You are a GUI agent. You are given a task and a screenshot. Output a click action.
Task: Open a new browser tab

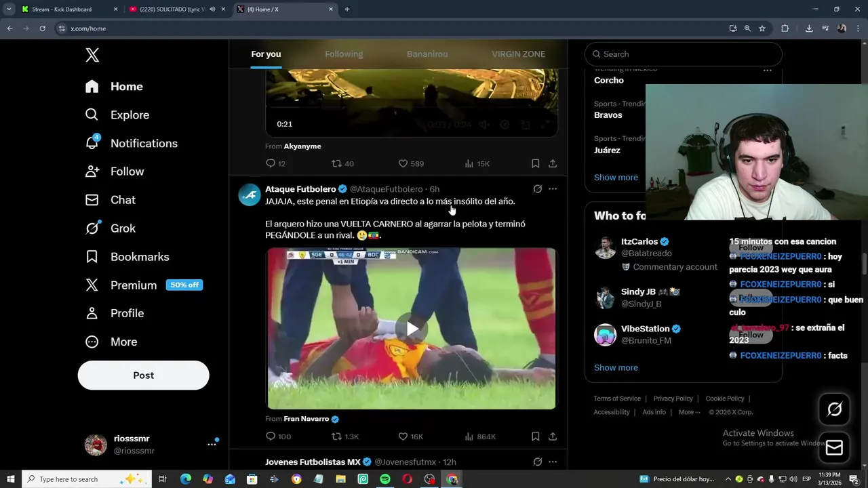pos(347,9)
